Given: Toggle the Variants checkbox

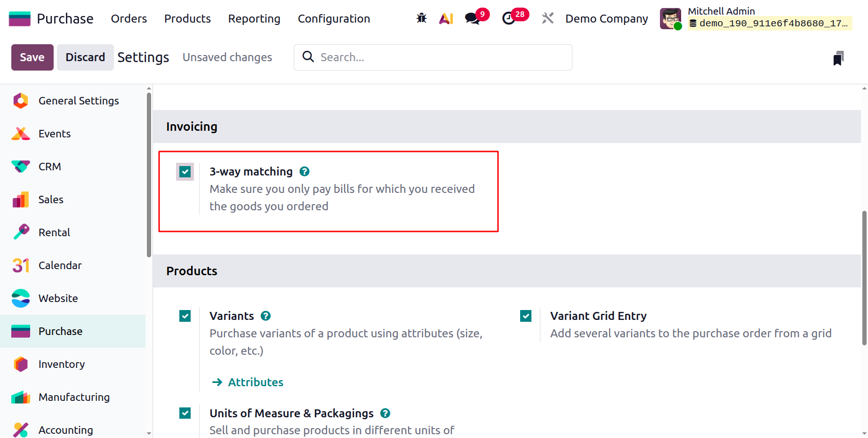Looking at the screenshot, I should (185, 316).
